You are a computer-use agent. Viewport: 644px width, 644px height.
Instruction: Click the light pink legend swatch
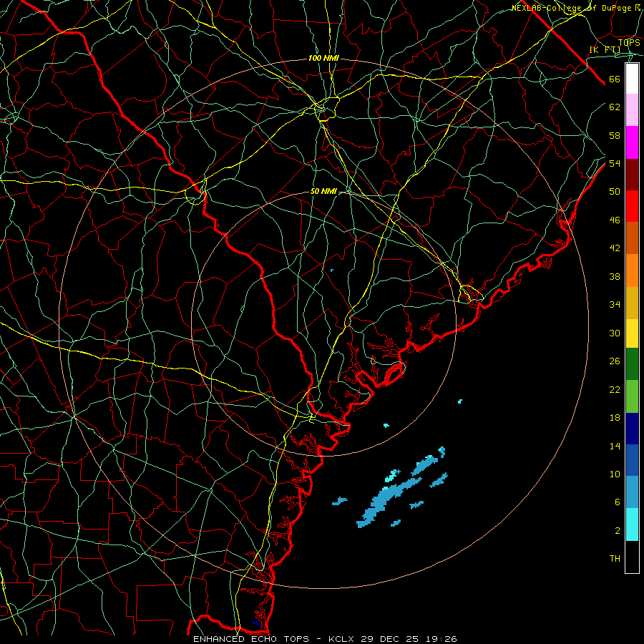[x=632, y=110]
